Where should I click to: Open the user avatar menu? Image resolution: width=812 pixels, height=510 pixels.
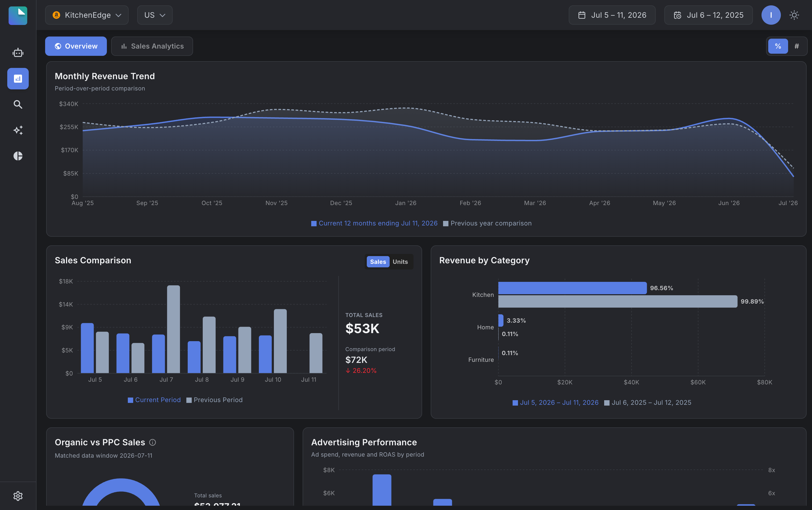click(771, 15)
